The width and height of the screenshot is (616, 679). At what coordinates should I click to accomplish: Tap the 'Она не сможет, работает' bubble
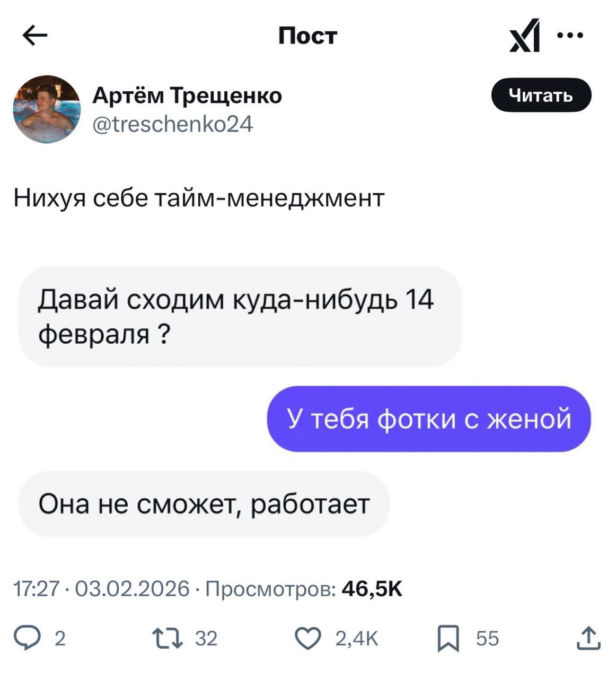click(x=204, y=504)
